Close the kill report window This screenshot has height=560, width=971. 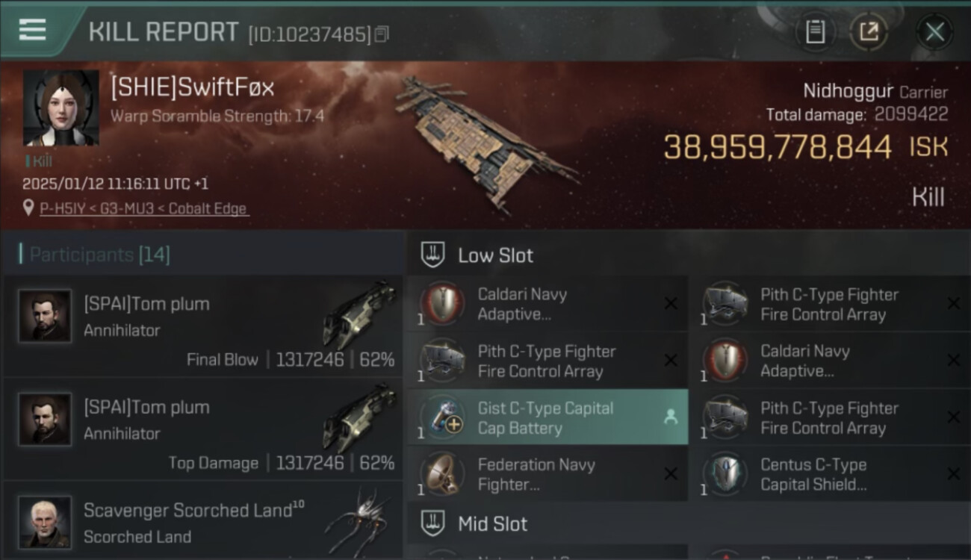(x=934, y=32)
